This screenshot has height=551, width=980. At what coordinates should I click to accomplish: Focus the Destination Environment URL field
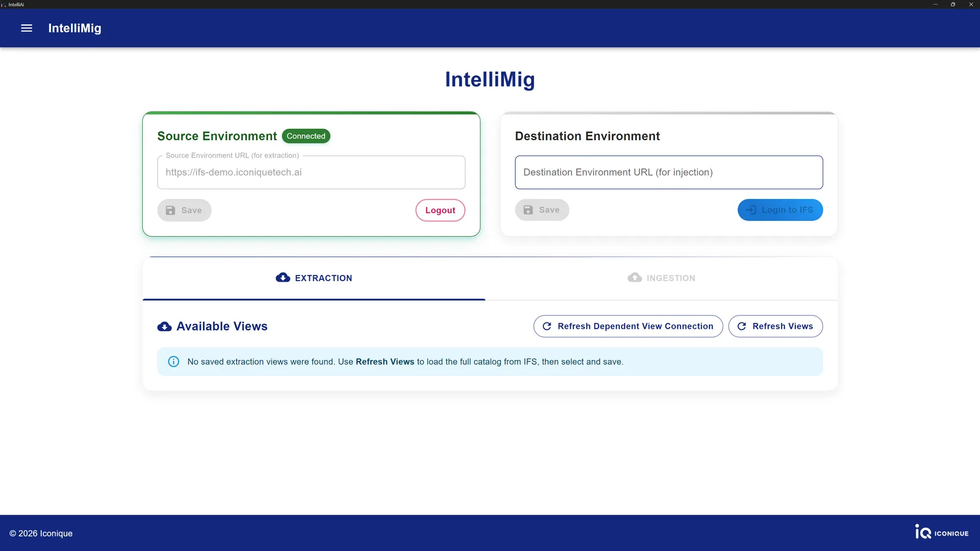coord(669,173)
